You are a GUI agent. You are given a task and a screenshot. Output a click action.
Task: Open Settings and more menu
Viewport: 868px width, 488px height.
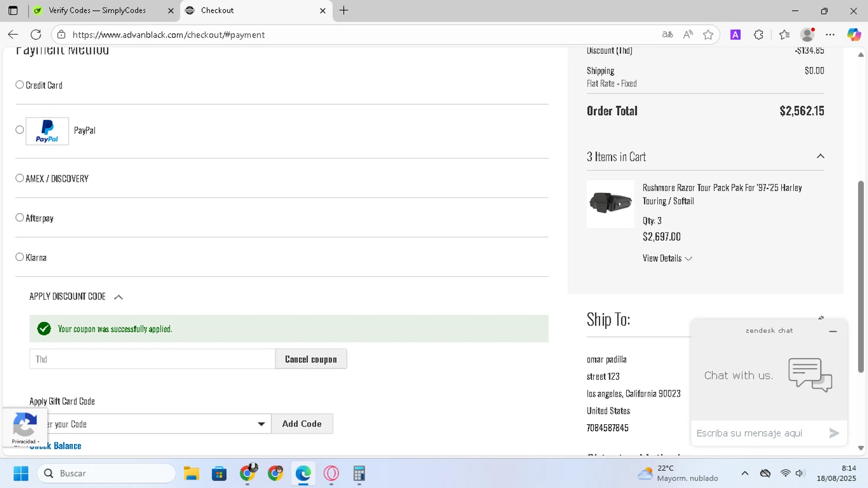coord(830,35)
